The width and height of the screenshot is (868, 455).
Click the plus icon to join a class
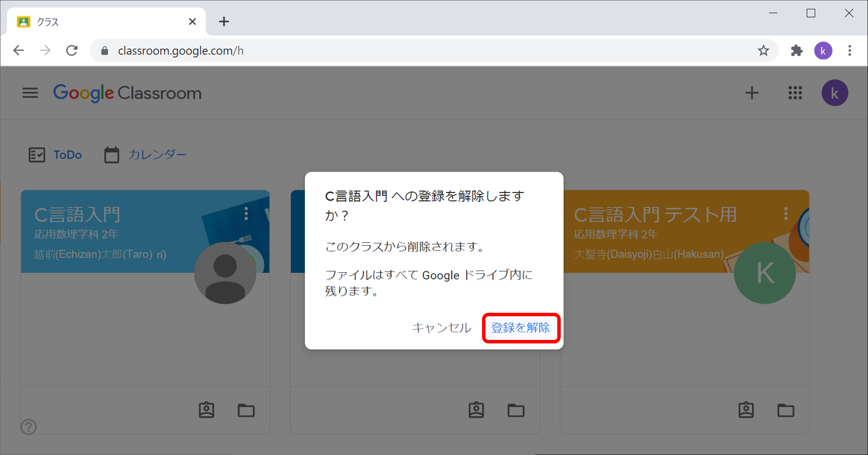click(752, 93)
